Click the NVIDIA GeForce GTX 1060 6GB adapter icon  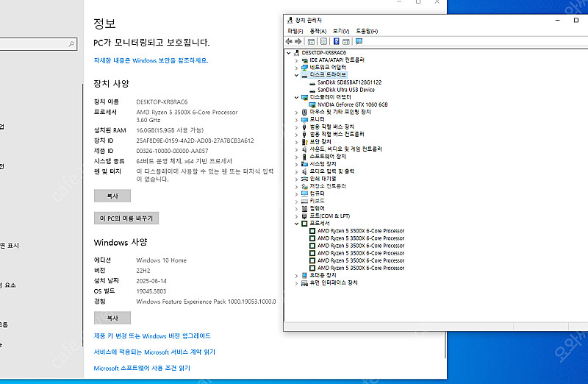click(x=312, y=104)
